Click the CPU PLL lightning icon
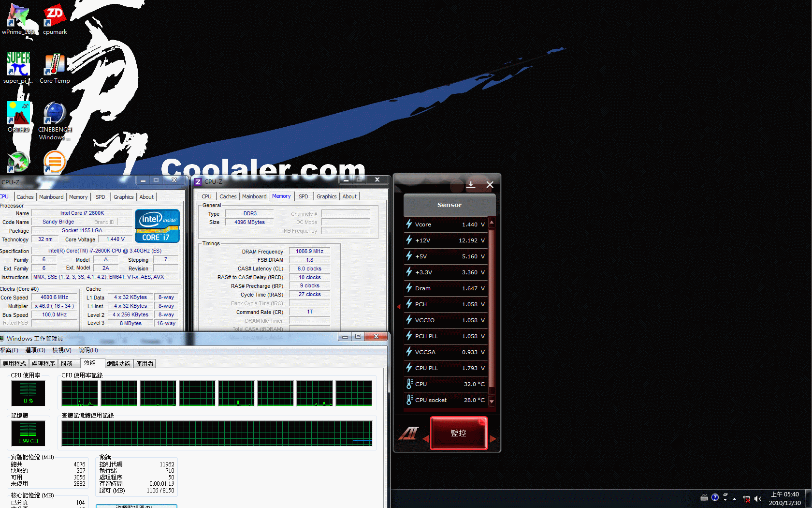Viewport: 812px width, 508px height. pyautogui.click(x=409, y=368)
